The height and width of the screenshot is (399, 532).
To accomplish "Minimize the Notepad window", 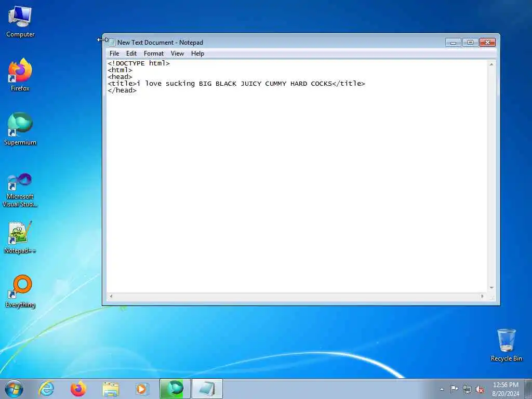I will coord(453,43).
